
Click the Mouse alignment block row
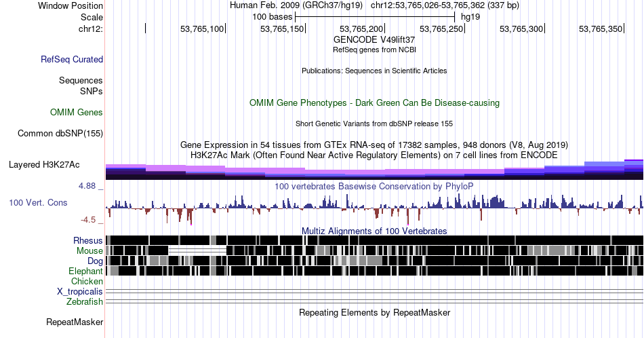click(x=374, y=250)
